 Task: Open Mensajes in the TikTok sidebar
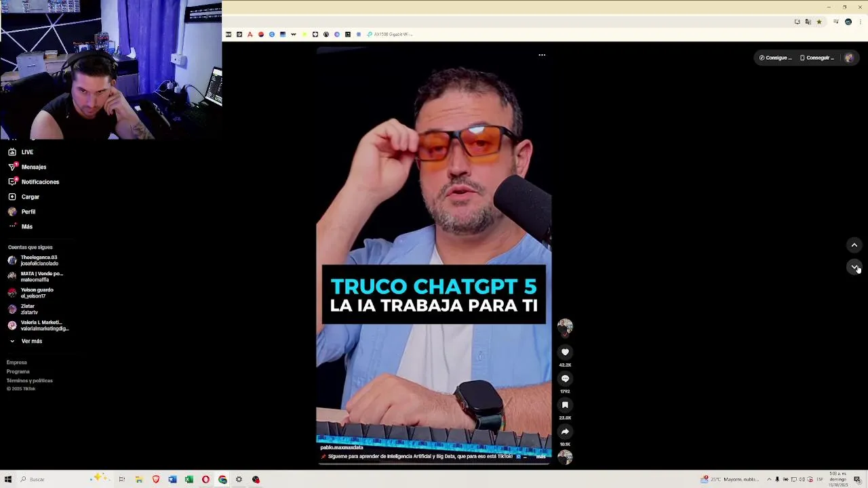tap(27, 167)
